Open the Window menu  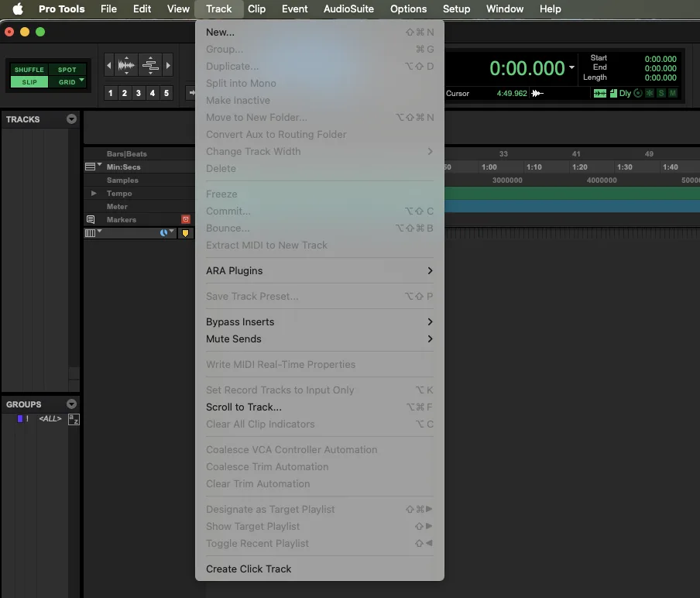(505, 9)
